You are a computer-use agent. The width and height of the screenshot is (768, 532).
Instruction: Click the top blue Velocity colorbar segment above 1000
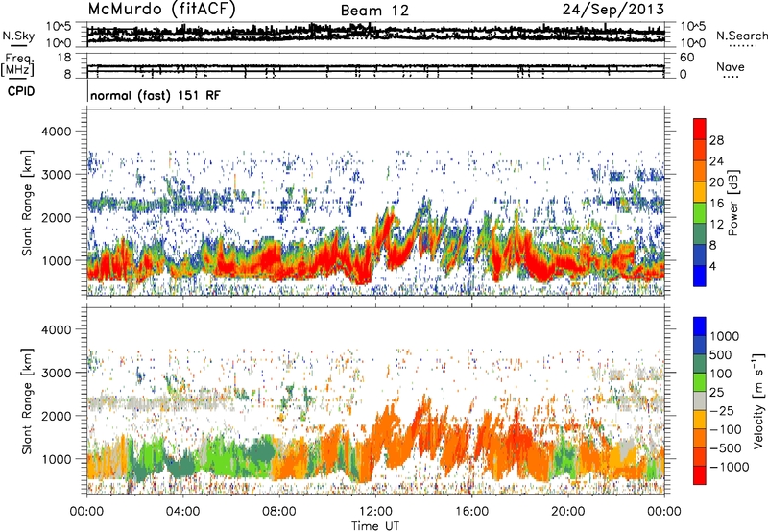(700, 326)
